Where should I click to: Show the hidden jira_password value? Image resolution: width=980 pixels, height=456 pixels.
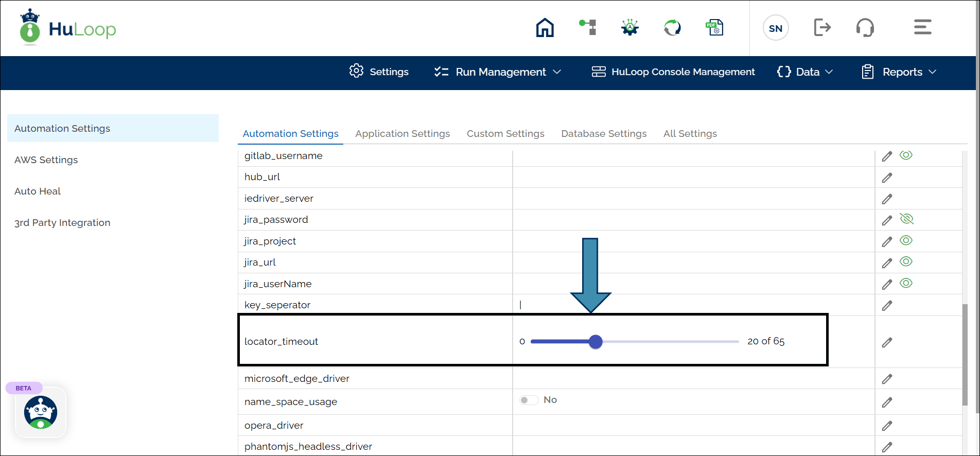[906, 219]
